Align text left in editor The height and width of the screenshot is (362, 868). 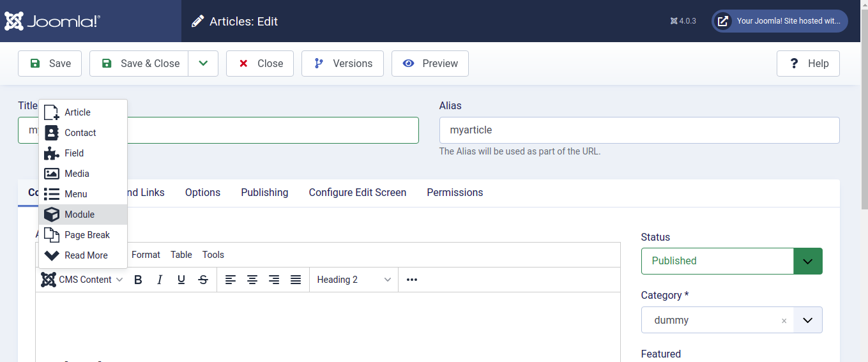[231, 280]
